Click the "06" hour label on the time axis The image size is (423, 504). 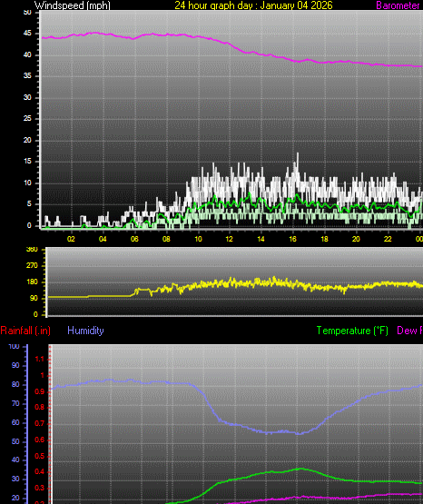134,239
